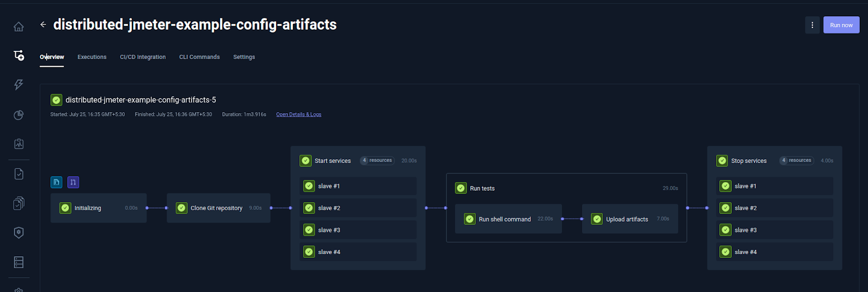Screen dimensions: 868x292
Task: Open Test Workflows icon in sidebar
Action: point(18,55)
